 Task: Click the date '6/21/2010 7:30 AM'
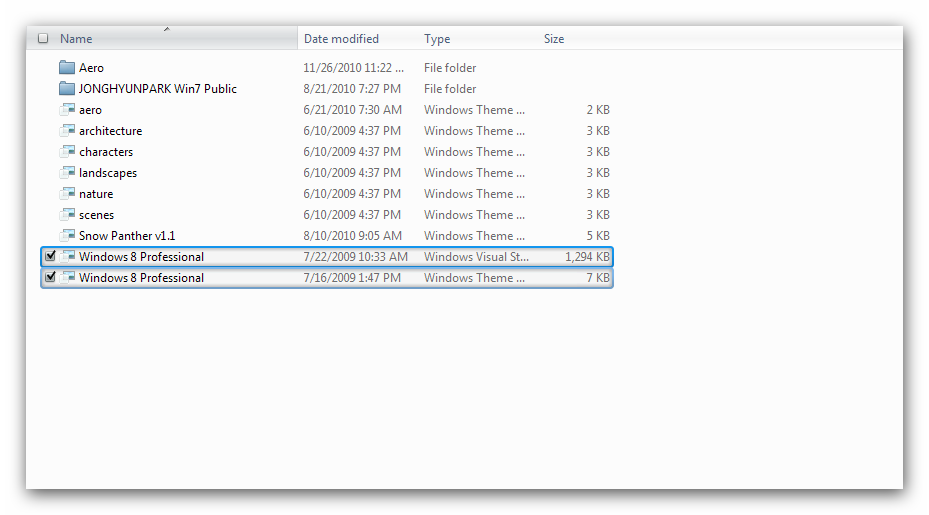tap(353, 110)
